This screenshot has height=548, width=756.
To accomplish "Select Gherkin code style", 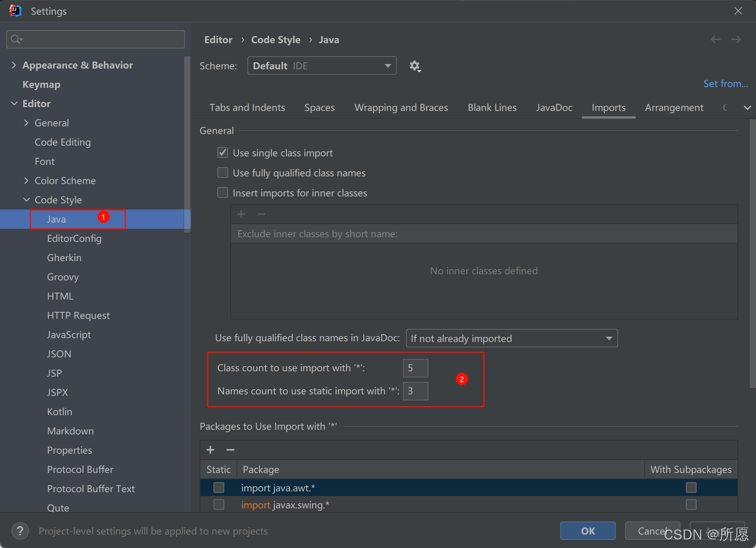I will (64, 258).
